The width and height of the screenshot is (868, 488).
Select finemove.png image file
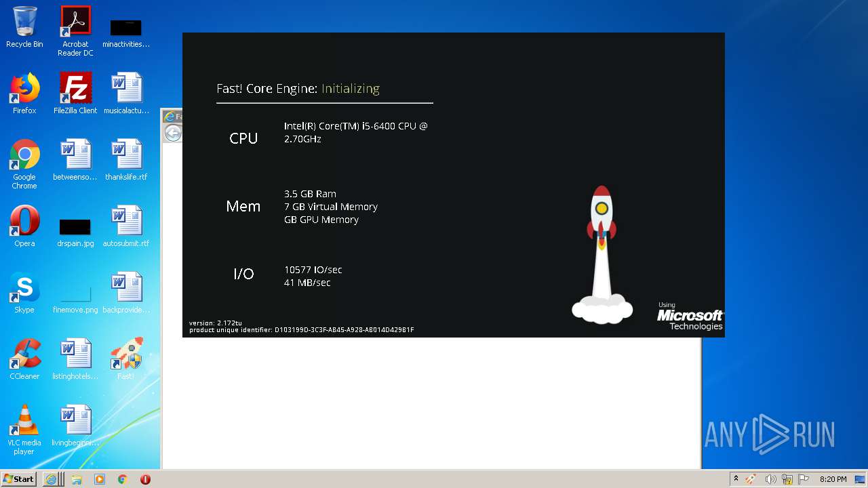[75, 298]
